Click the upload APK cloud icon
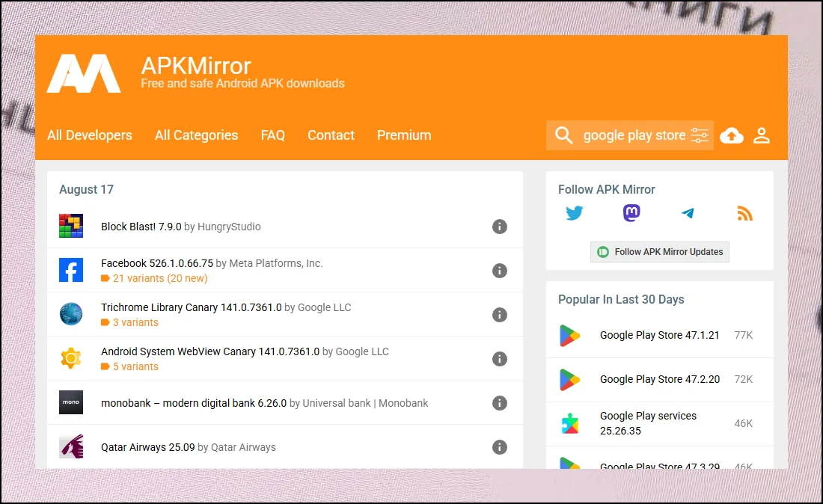 (731, 135)
